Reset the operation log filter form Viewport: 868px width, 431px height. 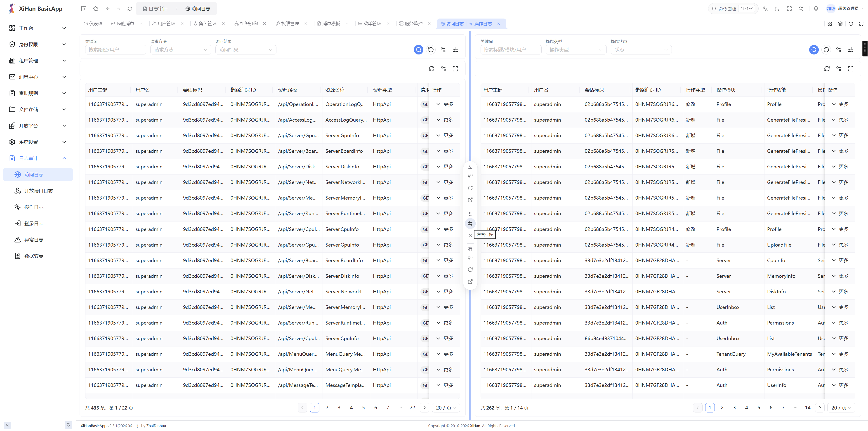point(826,50)
